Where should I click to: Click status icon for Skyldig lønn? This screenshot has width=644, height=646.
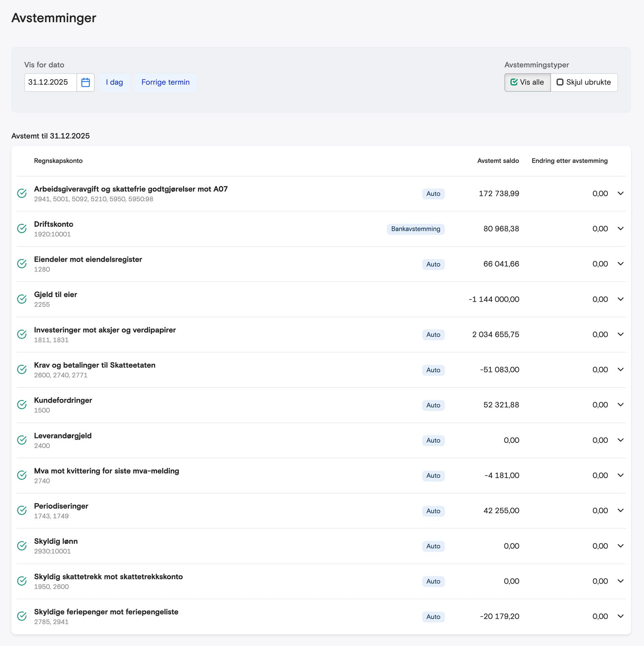pos(22,546)
